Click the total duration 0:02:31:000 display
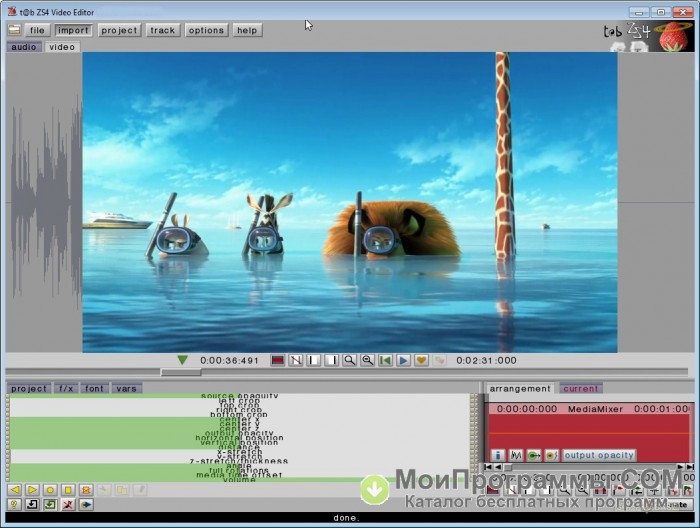The height and width of the screenshot is (528, 700). pyautogui.click(x=486, y=360)
